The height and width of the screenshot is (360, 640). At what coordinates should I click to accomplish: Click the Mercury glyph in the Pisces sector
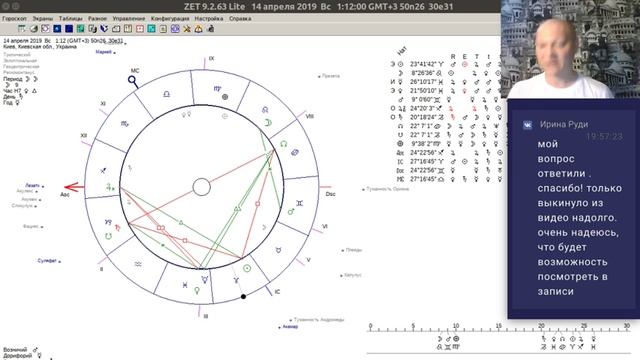204,279
